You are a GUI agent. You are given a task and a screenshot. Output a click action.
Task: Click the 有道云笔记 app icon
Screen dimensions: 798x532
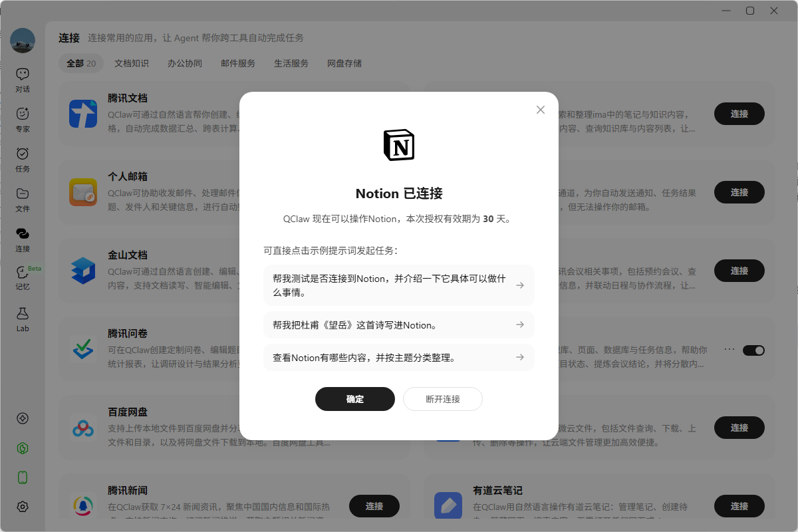(x=448, y=506)
